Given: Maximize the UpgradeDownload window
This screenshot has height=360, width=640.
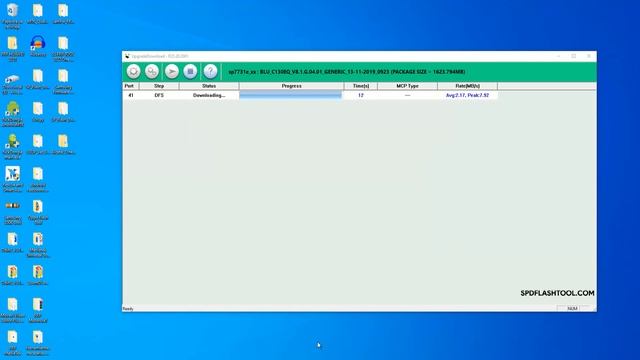Looking at the screenshot, I should point(573,56).
